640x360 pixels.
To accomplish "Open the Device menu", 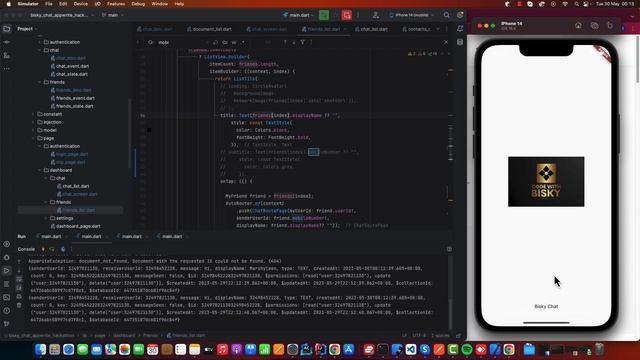I will pyautogui.click(x=81, y=4).
